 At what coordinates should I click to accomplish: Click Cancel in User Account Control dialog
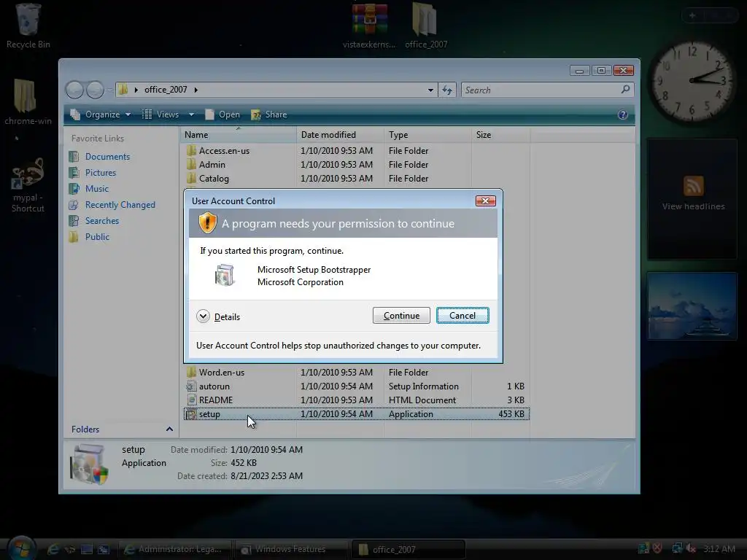(x=462, y=316)
